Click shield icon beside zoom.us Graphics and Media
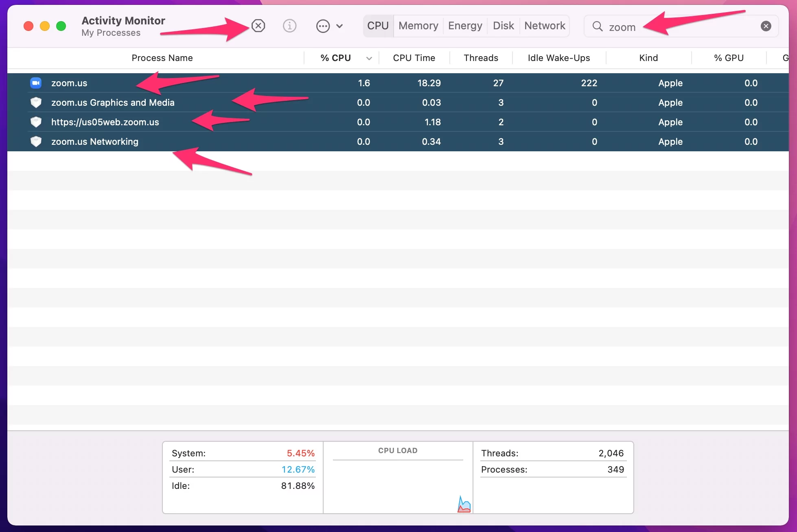This screenshot has height=532, width=797. point(36,102)
